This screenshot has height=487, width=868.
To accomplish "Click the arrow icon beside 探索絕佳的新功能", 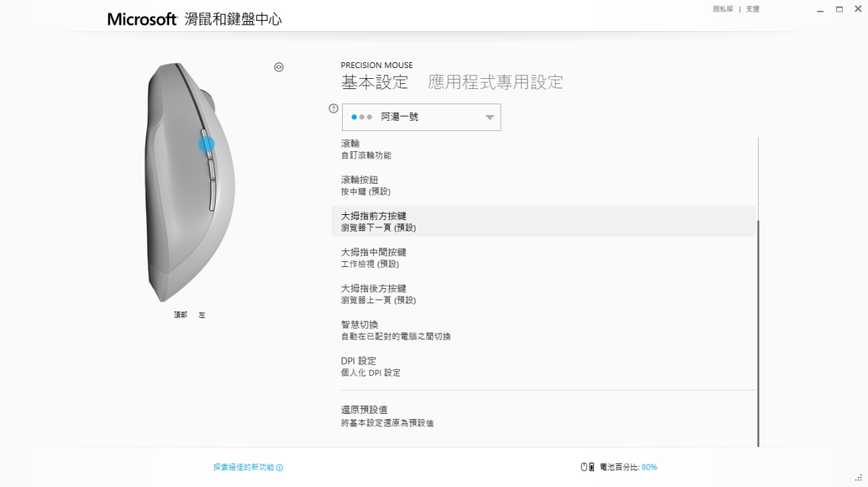I will point(280,468).
